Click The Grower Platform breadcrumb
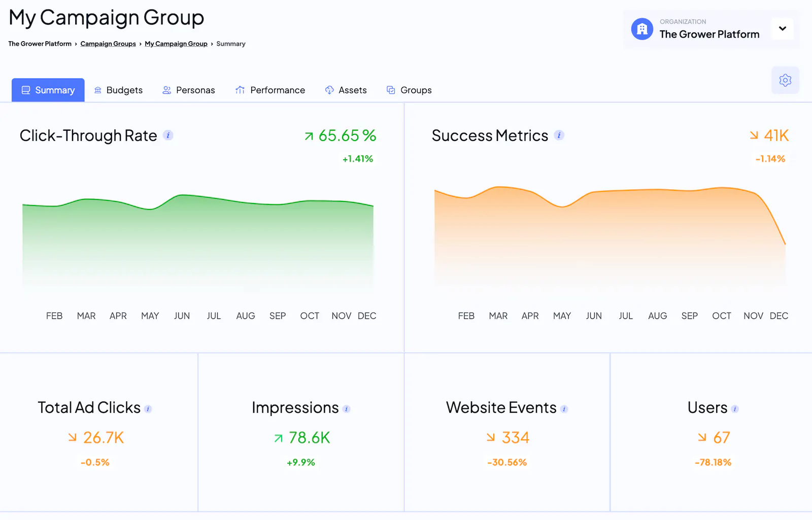Image resolution: width=812 pixels, height=520 pixels. 40,44
